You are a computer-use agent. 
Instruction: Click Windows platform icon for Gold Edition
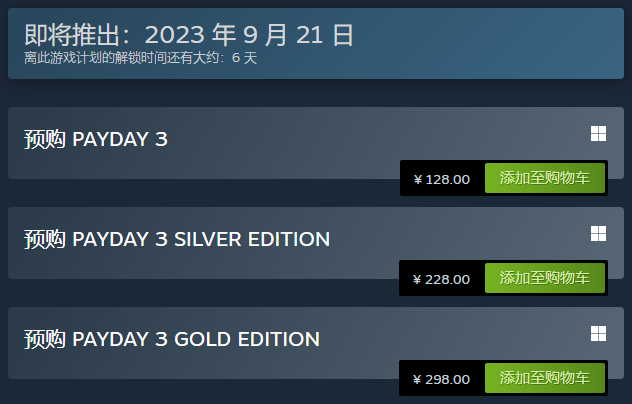point(598,334)
